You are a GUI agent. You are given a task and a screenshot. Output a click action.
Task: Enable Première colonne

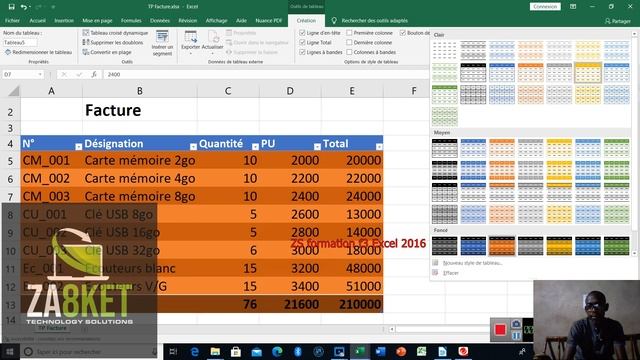[349, 33]
